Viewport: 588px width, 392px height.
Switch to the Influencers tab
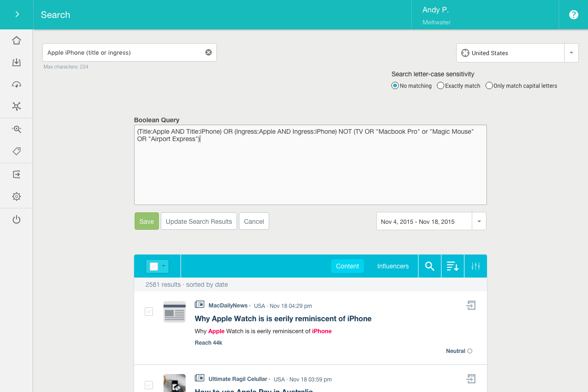point(393,266)
